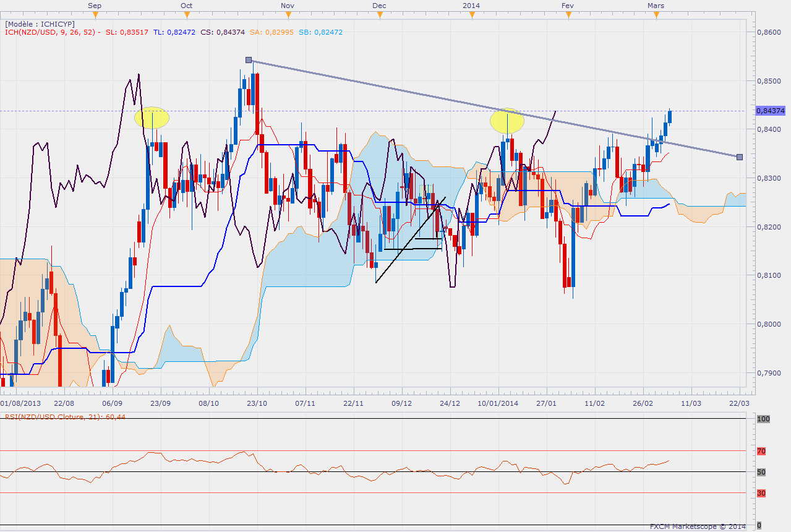Click the red SL: 0,83517 value
Screen dimensions: 791x532
coord(127,32)
